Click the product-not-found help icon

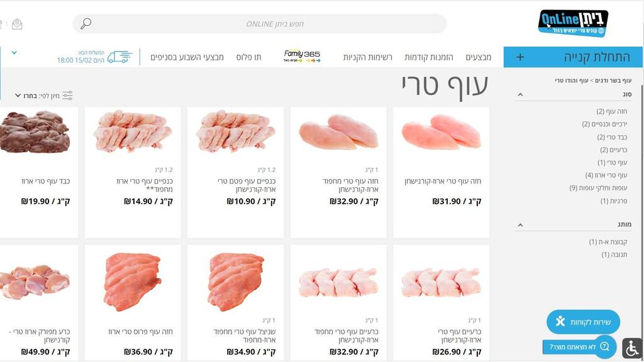[x=605, y=346]
